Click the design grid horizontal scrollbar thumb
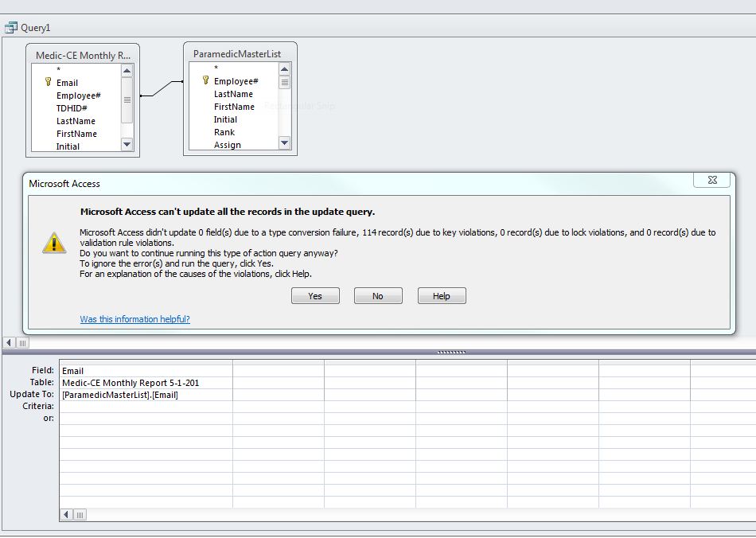Viewport: 756px width, 538px height. point(80,515)
